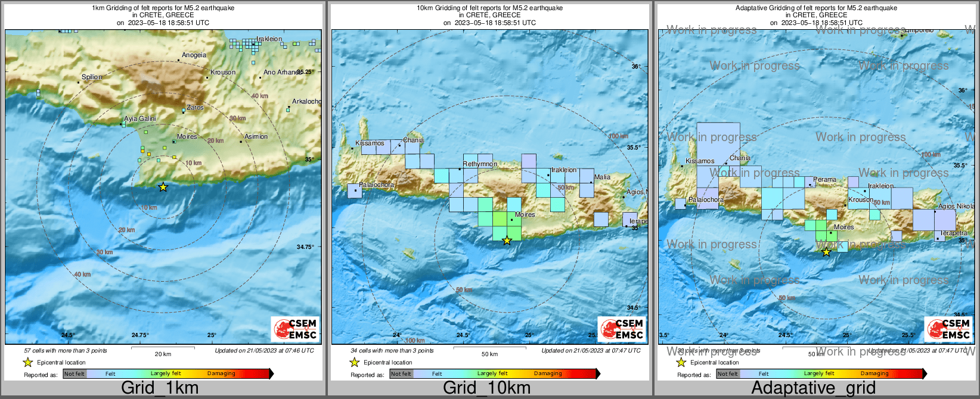Click the Ano Arhanes label on the 1km map
This screenshot has width=980, height=399.
click(281, 72)
